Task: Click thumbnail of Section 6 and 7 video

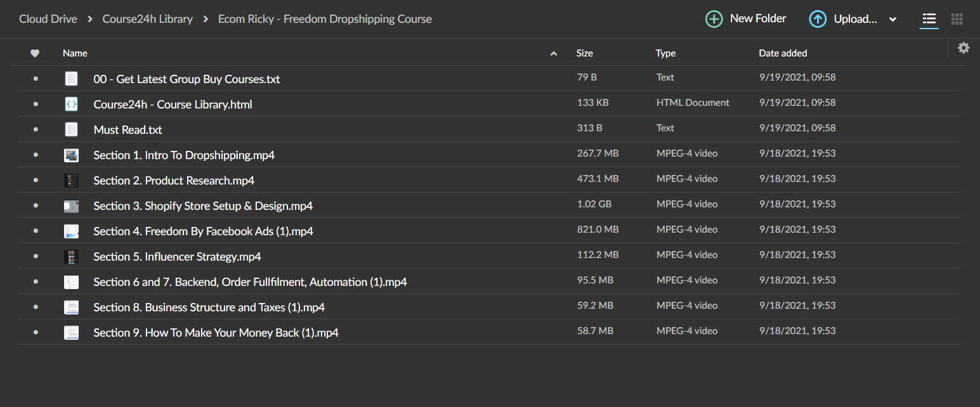Action: [x=71, y=281]
